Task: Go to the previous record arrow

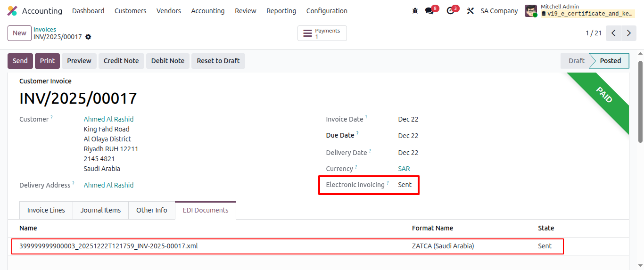Action: coord(613,33)
